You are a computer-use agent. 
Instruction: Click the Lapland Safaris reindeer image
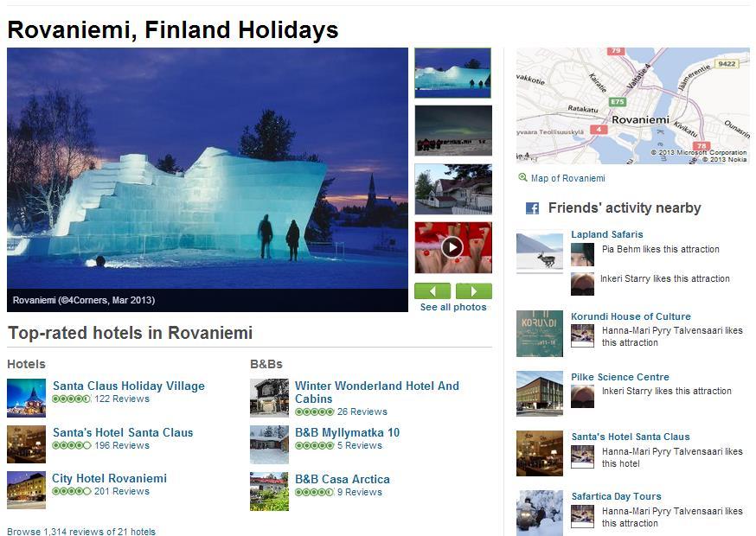[540, 253]
